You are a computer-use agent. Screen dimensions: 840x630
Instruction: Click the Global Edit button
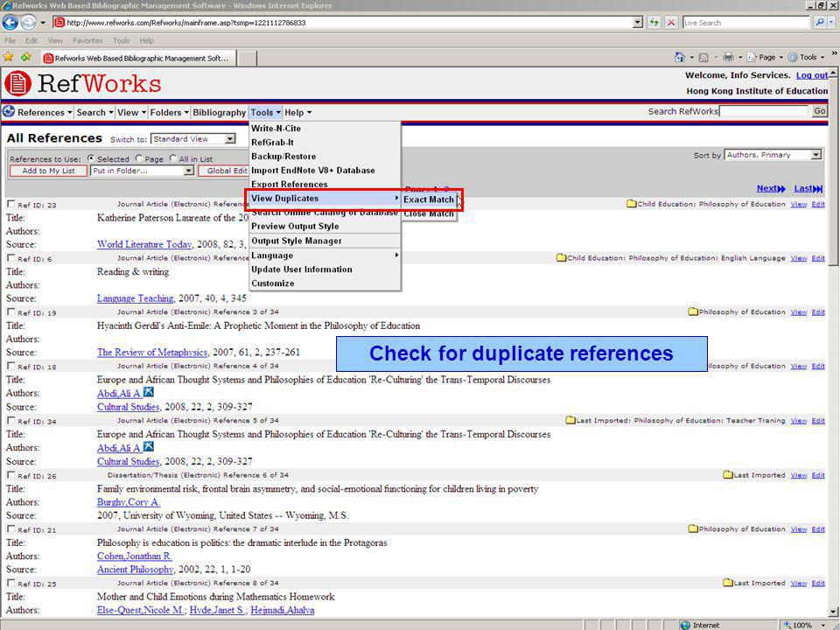(x=224, y=171)
